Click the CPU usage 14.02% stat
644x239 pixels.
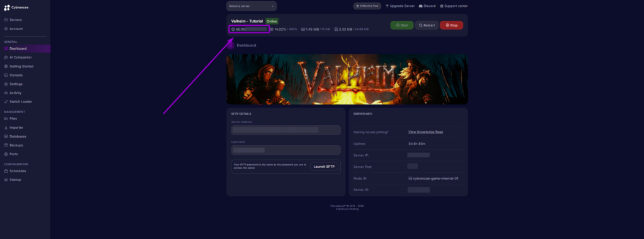click(x=284, y=30)
